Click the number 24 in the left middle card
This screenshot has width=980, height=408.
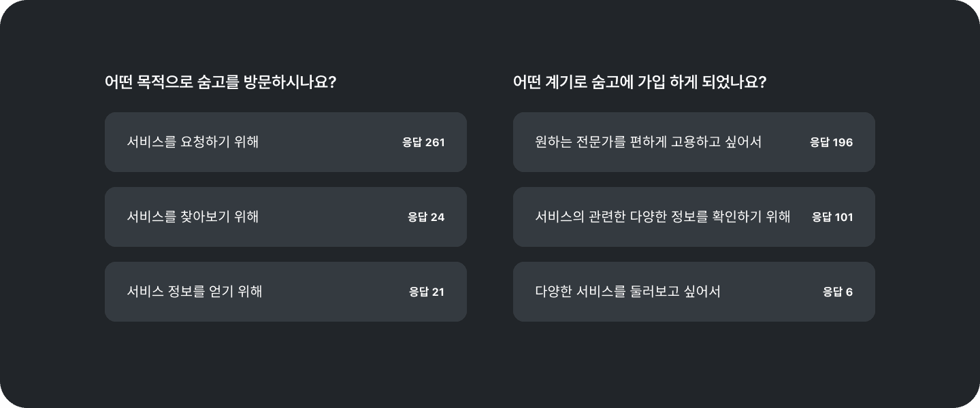click(438, 217)
